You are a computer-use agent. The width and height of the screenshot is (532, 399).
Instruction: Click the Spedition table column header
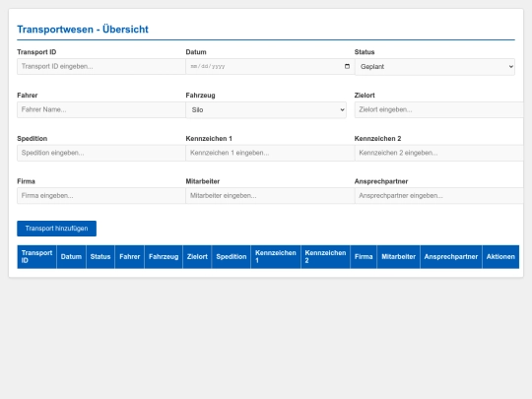[x=232, y=257]
